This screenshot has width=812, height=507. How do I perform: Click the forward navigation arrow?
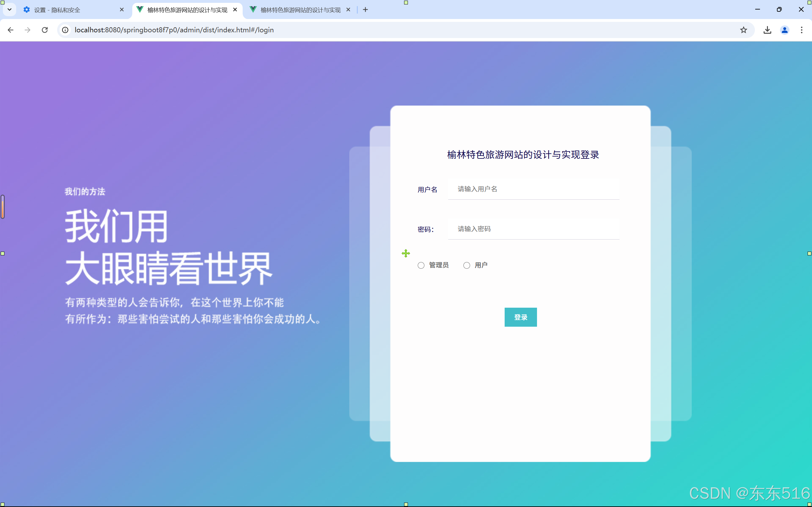tap(28, 30)
